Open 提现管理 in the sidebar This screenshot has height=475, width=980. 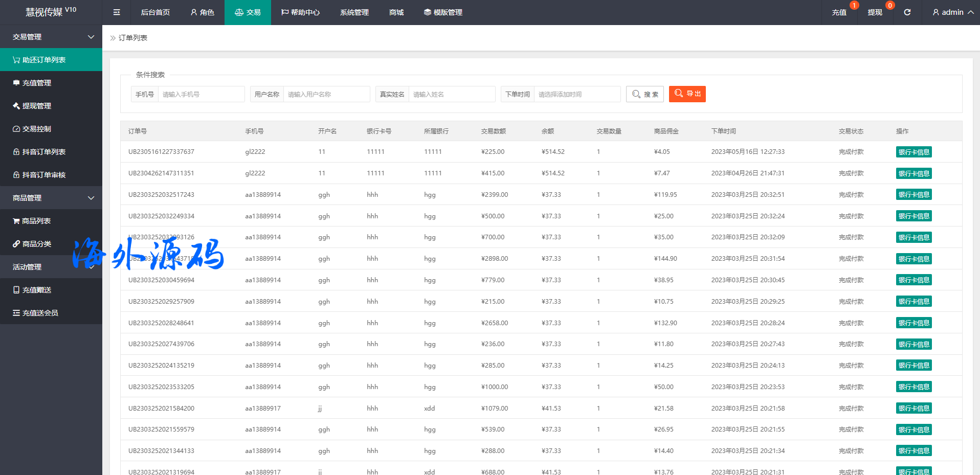(x=36, y=106)
